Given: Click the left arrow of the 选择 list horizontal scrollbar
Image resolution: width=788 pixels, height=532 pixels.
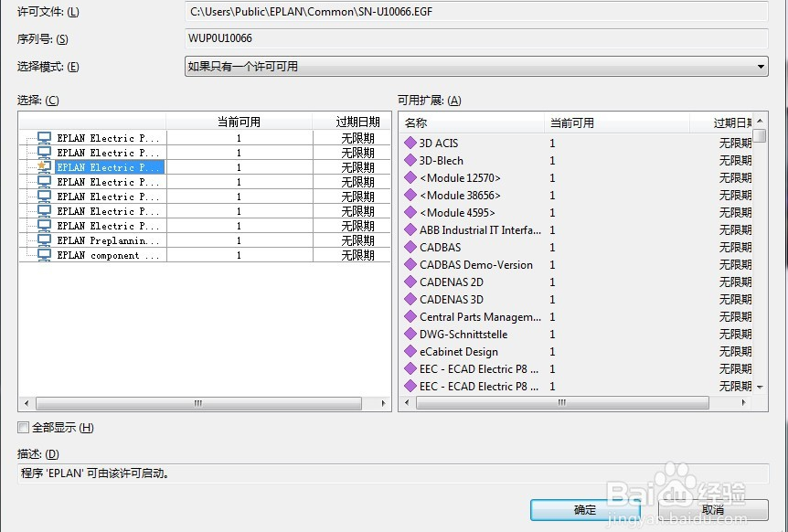Looking at the screenshot, I should click(27, 403).
